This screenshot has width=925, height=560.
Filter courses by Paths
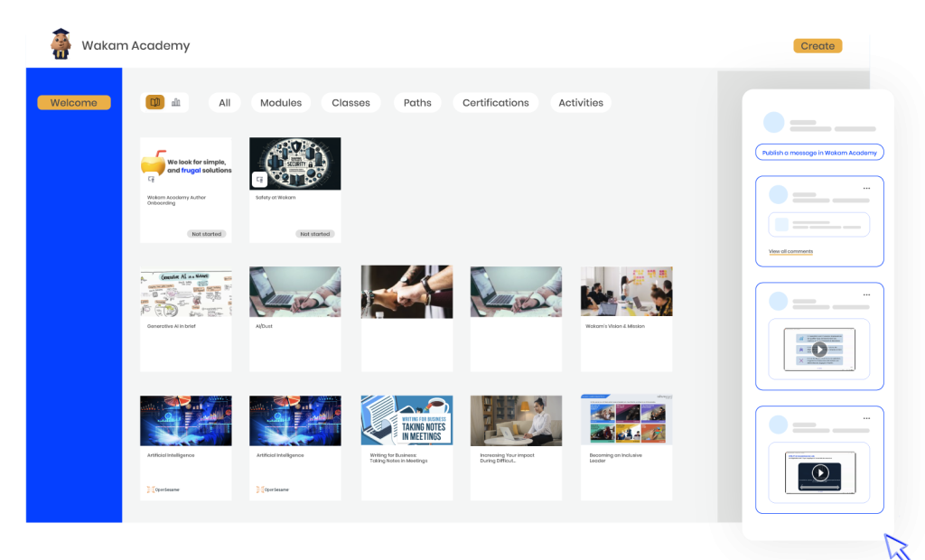coord(417,103)
